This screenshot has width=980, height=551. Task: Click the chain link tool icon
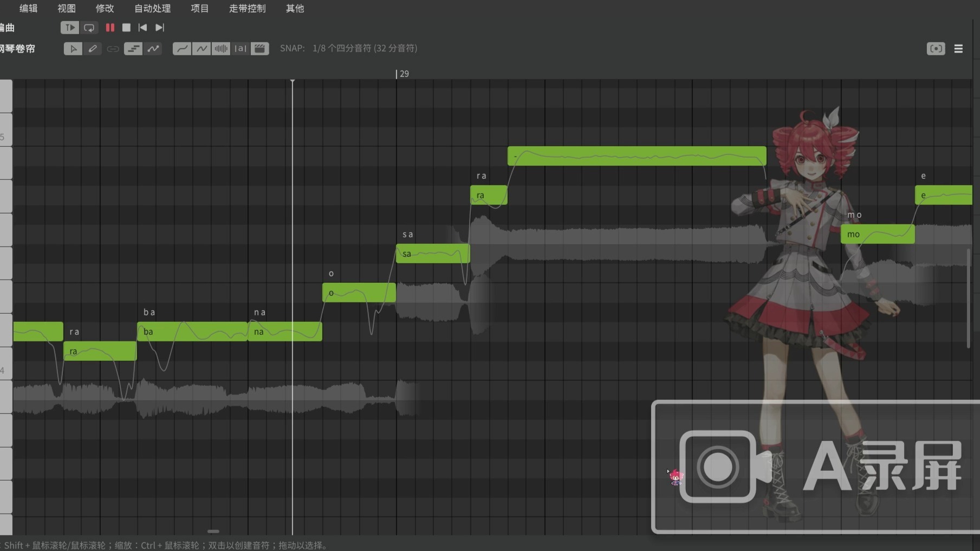(113, 49)
